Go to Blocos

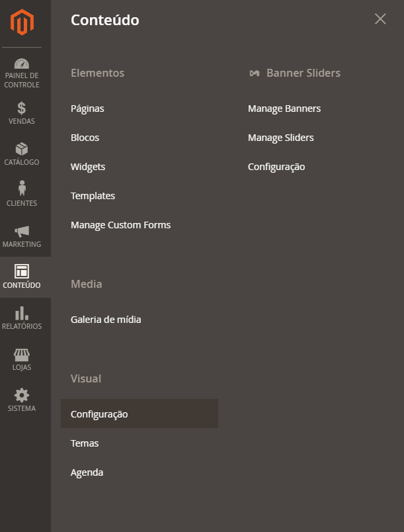coord(85,138)
